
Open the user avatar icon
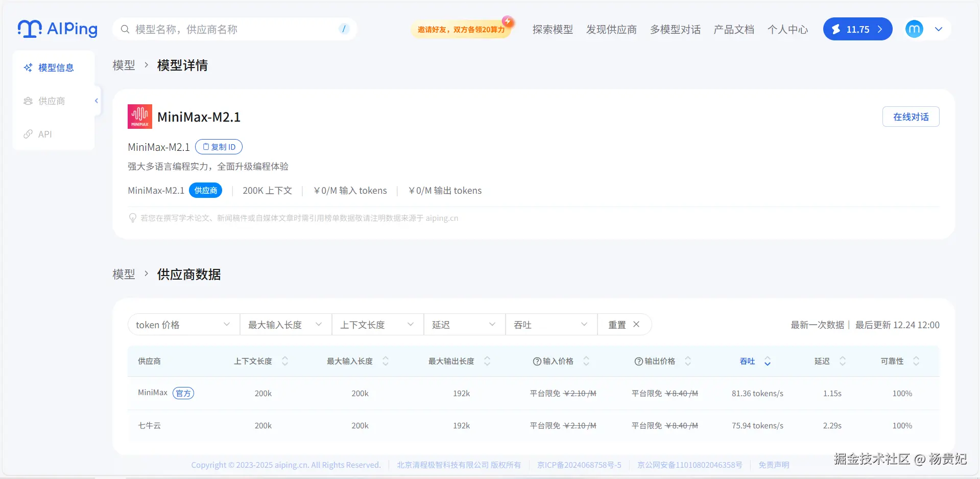click(x=914, y=29)
